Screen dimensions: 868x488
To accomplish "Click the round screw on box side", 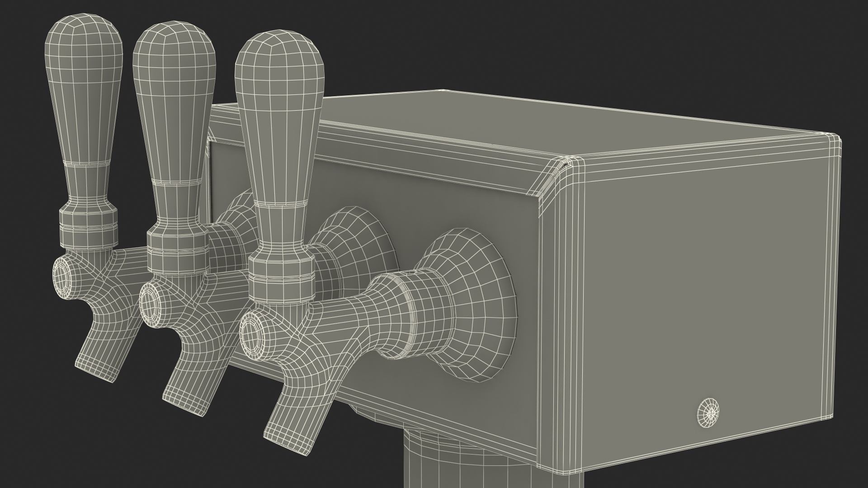I will coord(708,412).
